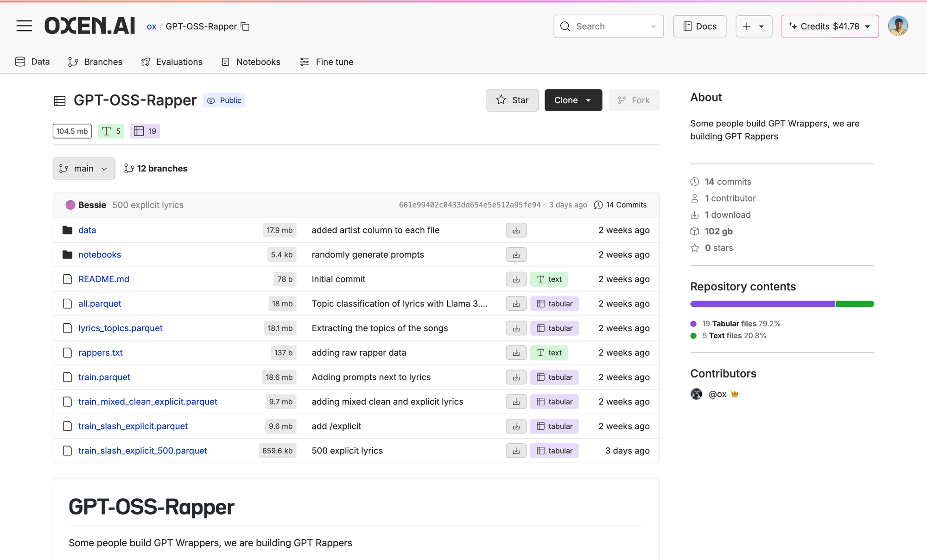Image resolution: width=927 pixels, height=560 pixels.
Task: Click the Public visibility badge
Action: (224, 101)
